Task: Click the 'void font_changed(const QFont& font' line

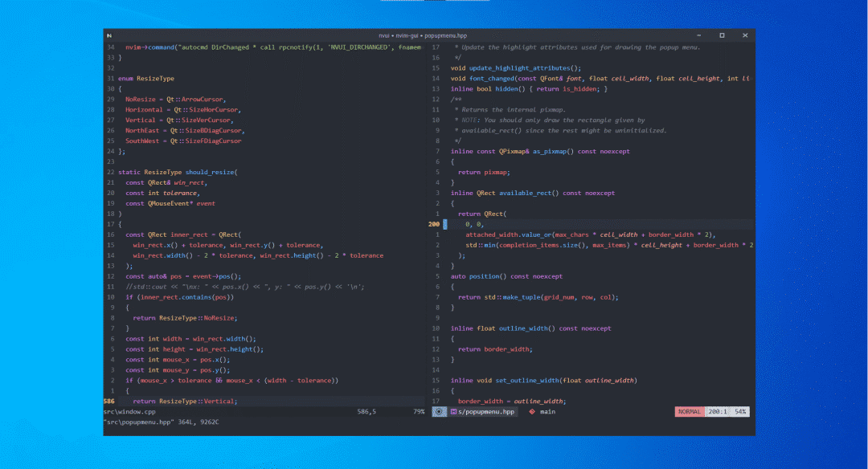Action: (x=600, y=79)
